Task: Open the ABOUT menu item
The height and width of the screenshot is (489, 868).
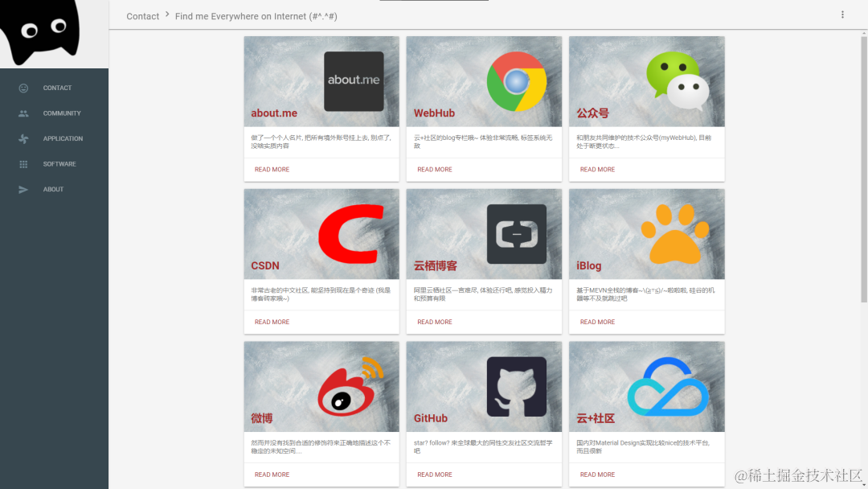Action: (x=55, y=189)
